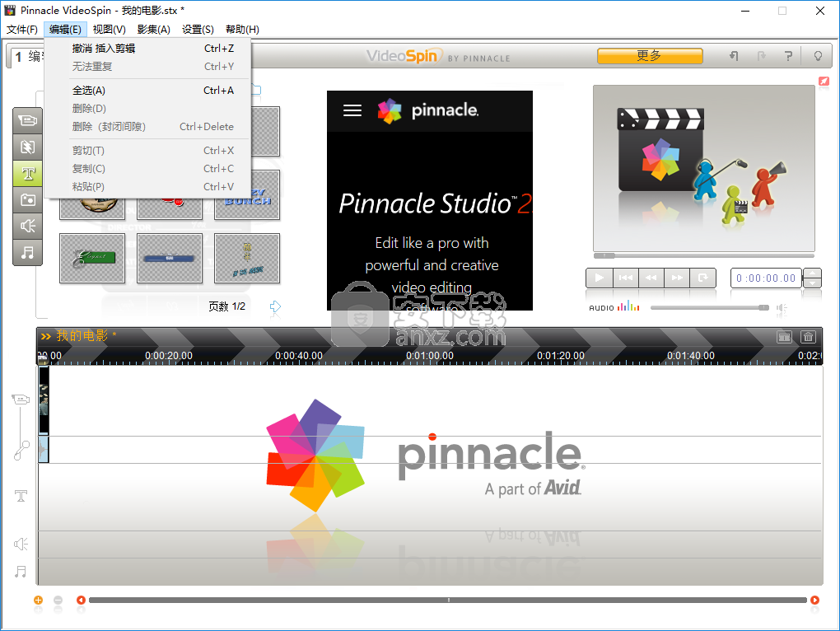
Task: Open the 影集(A) menu
Action: (x=154, y=30)
